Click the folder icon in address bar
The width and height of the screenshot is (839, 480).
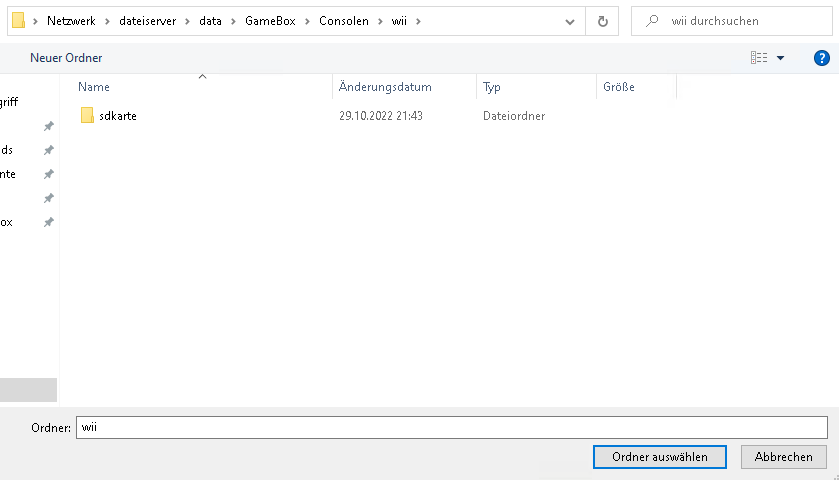tap(18, 21)
